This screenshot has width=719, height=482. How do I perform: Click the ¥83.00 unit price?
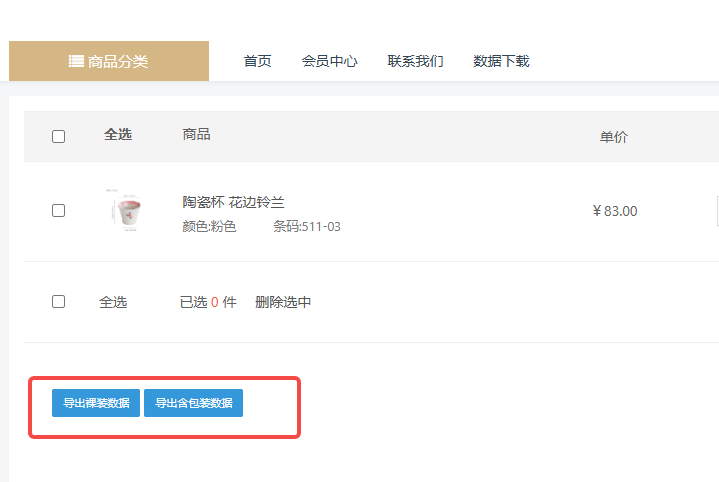[614, 211]
